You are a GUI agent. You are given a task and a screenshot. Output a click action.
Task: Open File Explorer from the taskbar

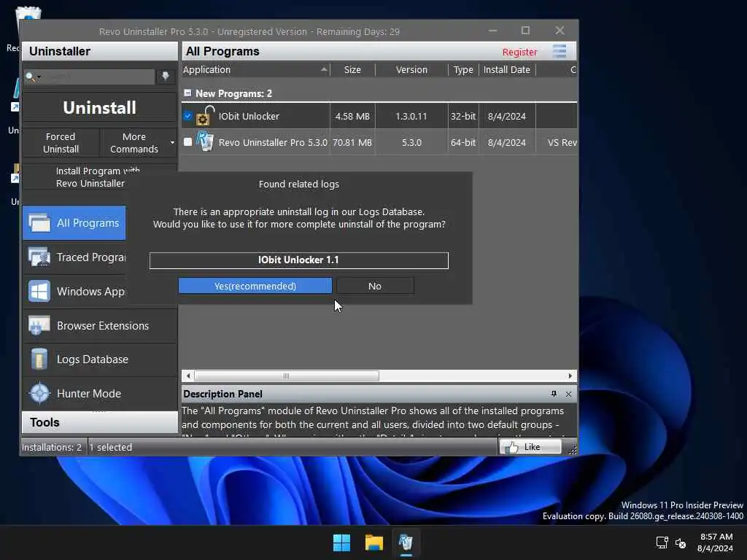coord(374,542)
